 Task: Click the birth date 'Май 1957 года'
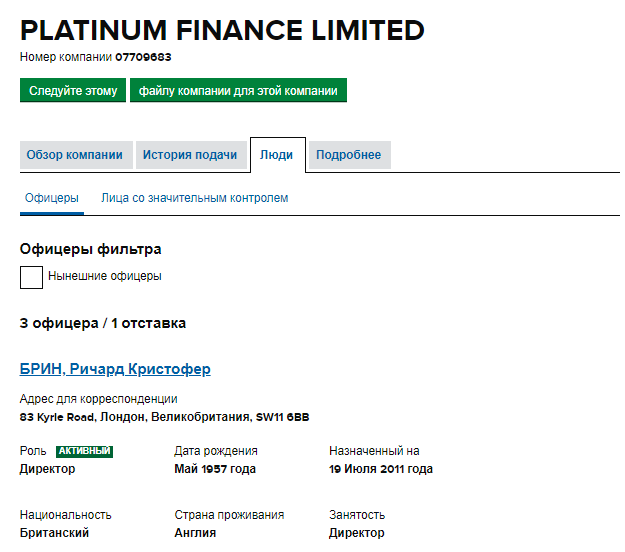[215, 469]
